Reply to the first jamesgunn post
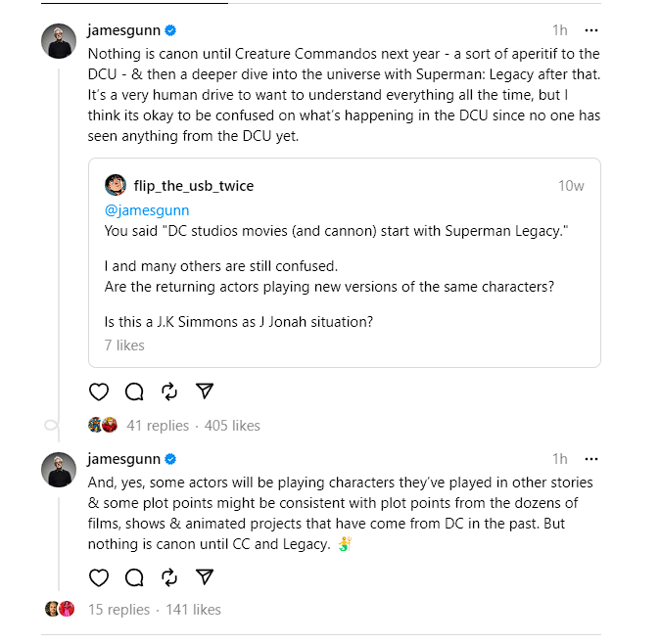 click(x=134, y=391)
